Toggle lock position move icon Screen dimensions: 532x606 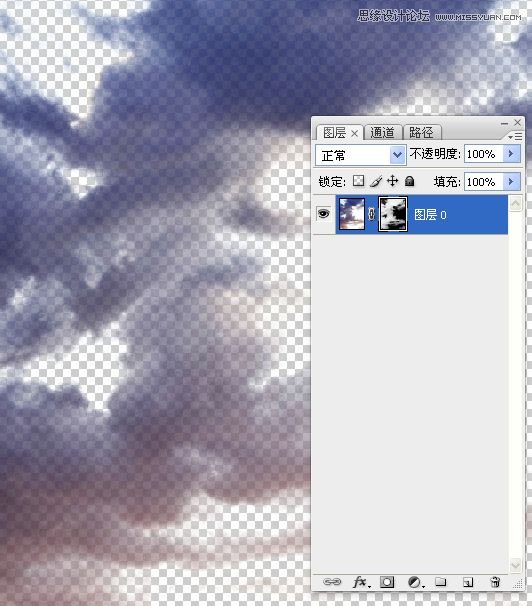[393, 181]
